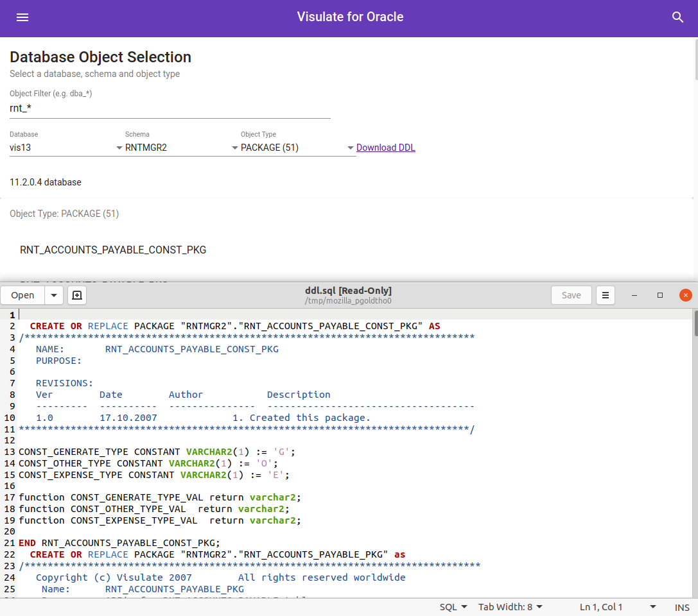Click line 2 CREATE OR REPLACE PACKAGE statement
Screen dimensions: 698x616
[x=235, y=326]
